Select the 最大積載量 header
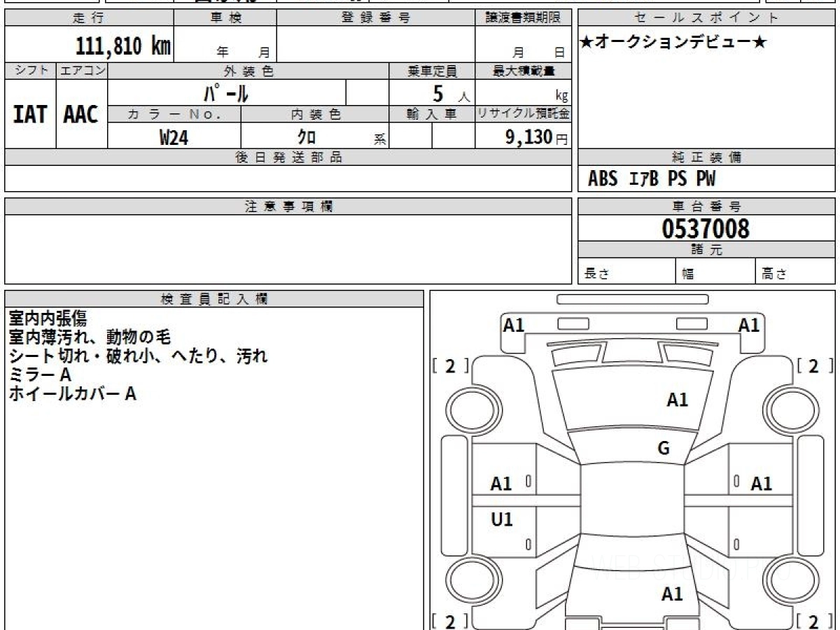 pyautogui.click(x=524, y=71)
